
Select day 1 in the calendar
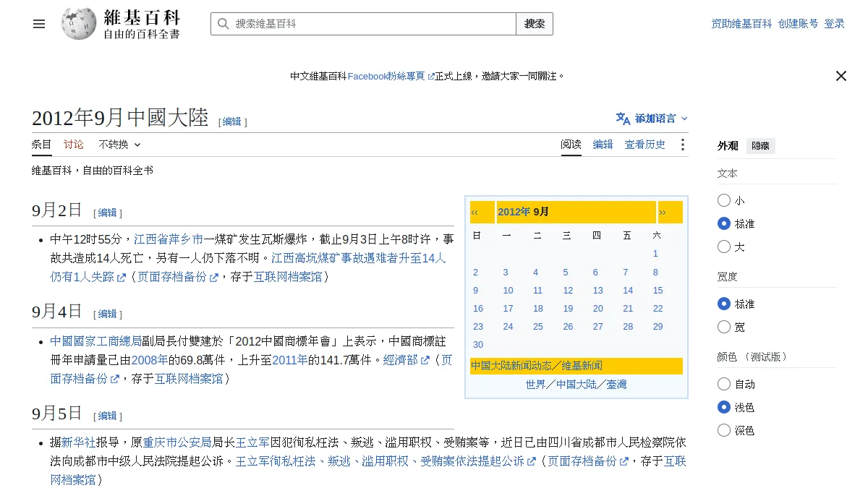pyautogui.click(x=655, y=254)
